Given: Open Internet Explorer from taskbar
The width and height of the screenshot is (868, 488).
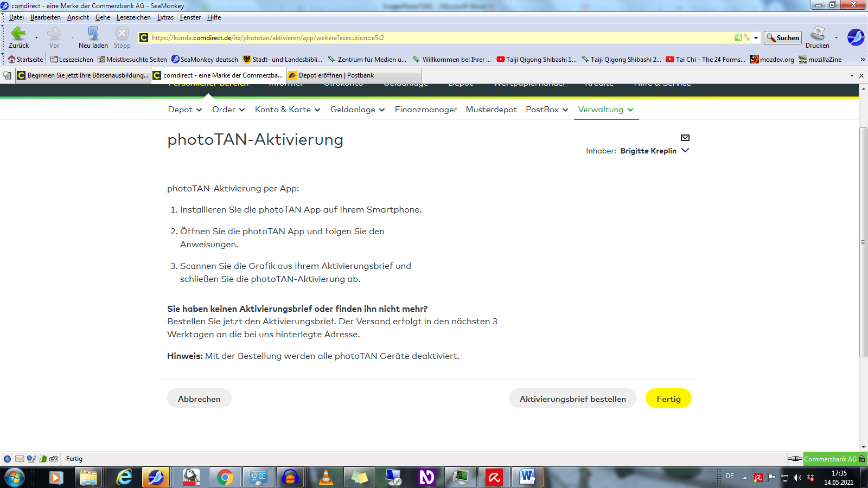Looking at the screenshot, I should tap(124, 477).
